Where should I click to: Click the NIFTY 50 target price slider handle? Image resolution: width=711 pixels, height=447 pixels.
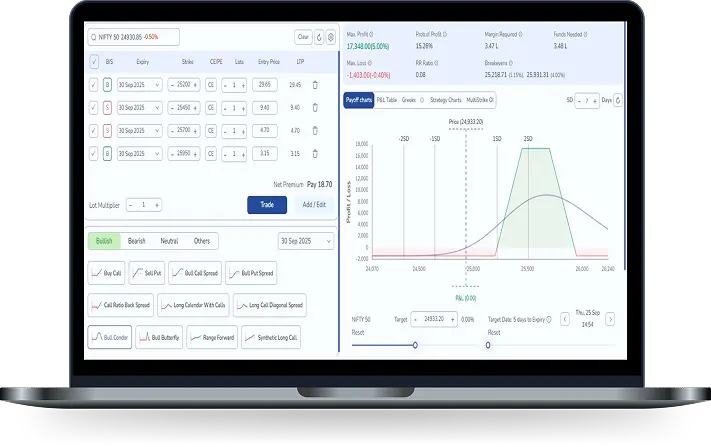click(414, 345)
